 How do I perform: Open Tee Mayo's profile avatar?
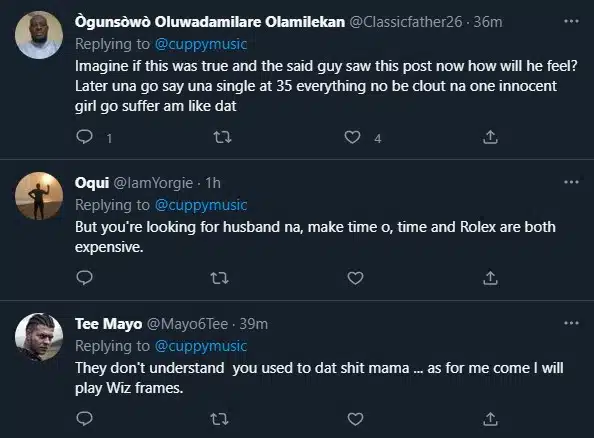39,337
